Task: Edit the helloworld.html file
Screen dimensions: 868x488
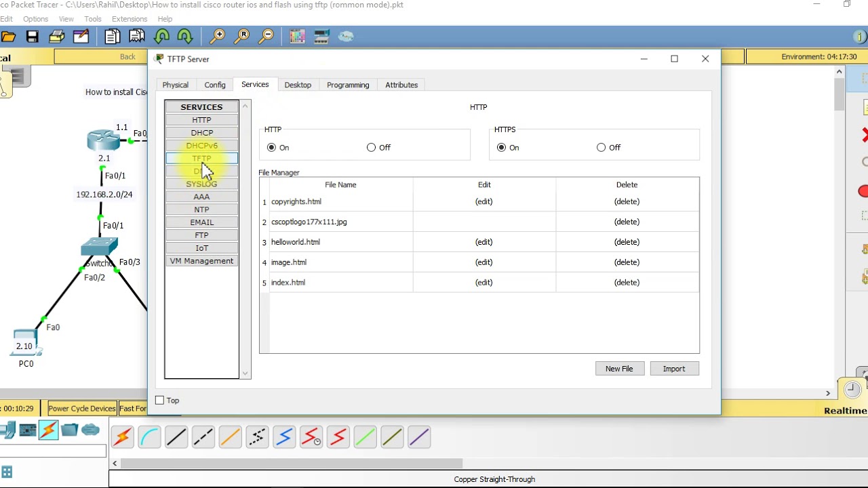Action: (x=484, y=242)
